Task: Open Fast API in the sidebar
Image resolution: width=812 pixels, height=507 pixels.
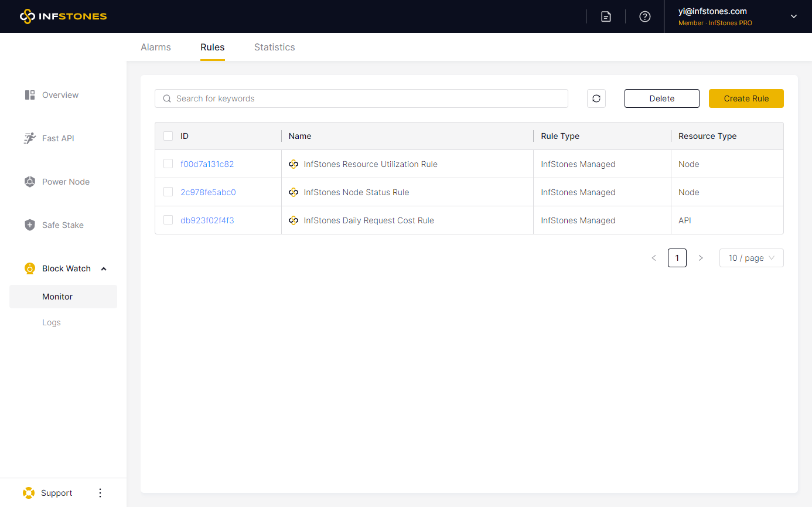Action: point(57,138)
